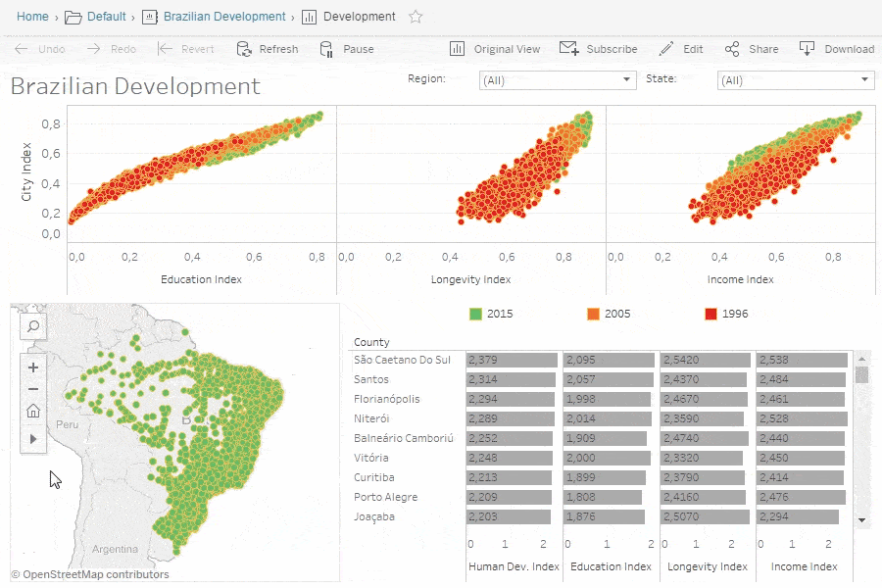Zoom in on the Brazil map
Viewport: 882px width, 588px height.
[32, 367]
